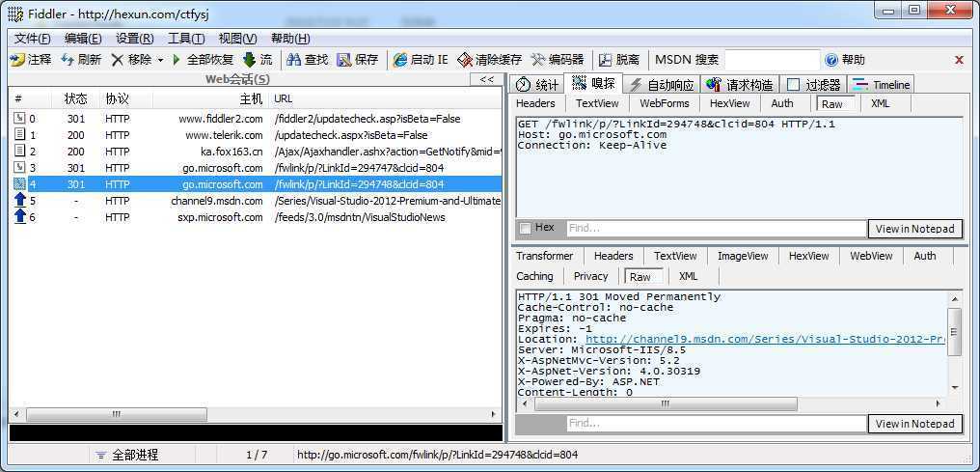Open the channel9.msdn.com Location link
Image resolution: width=980 pixels, height=472 pixels.
point(766,339)
